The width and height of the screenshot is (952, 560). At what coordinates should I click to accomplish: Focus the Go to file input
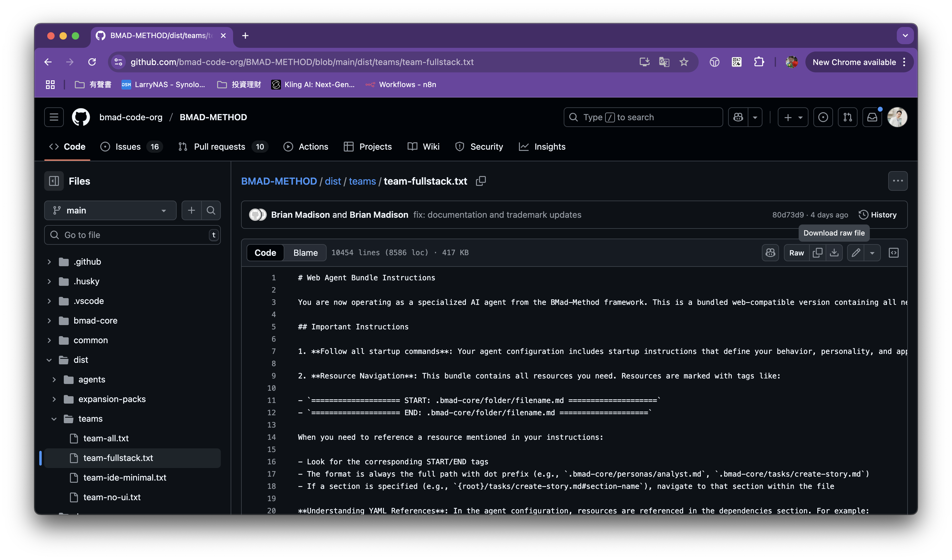132,235
